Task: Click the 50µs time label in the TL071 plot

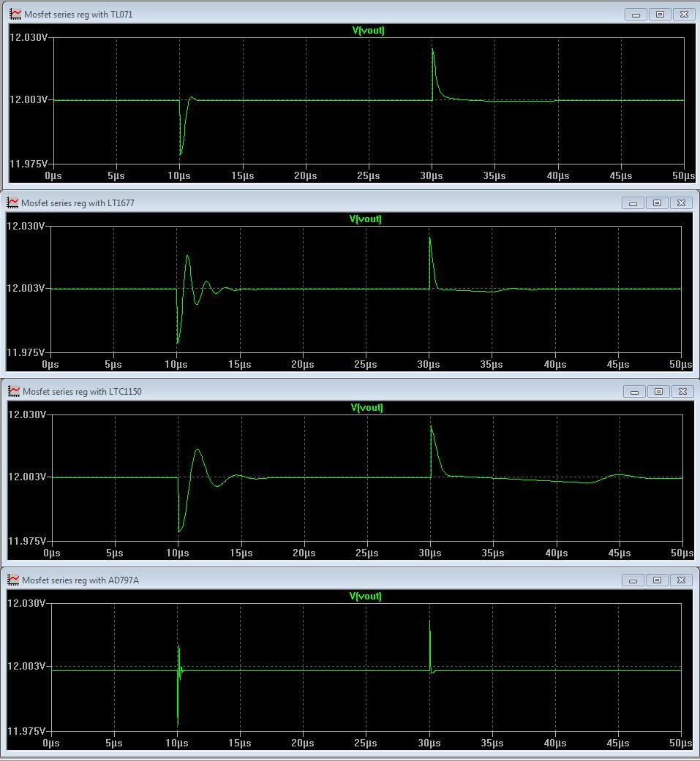Action: click(684, 175)
